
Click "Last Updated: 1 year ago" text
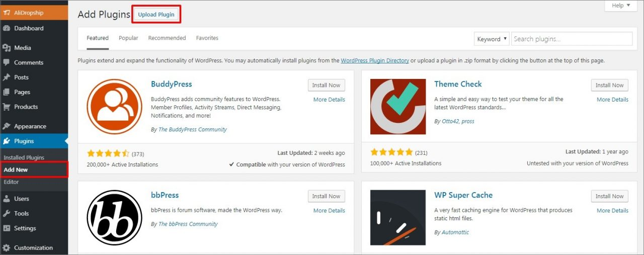pyautogui.click(x=597, y=151)
